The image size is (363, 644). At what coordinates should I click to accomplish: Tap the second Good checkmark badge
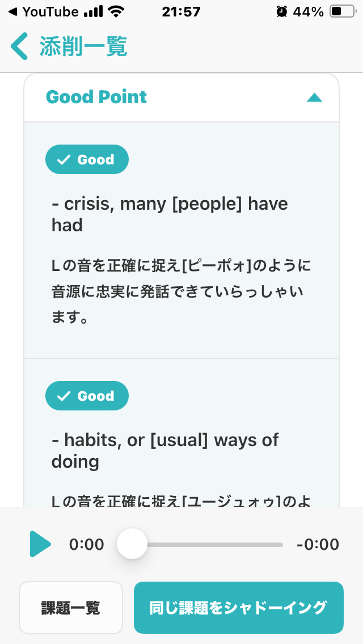click(87, 396)
